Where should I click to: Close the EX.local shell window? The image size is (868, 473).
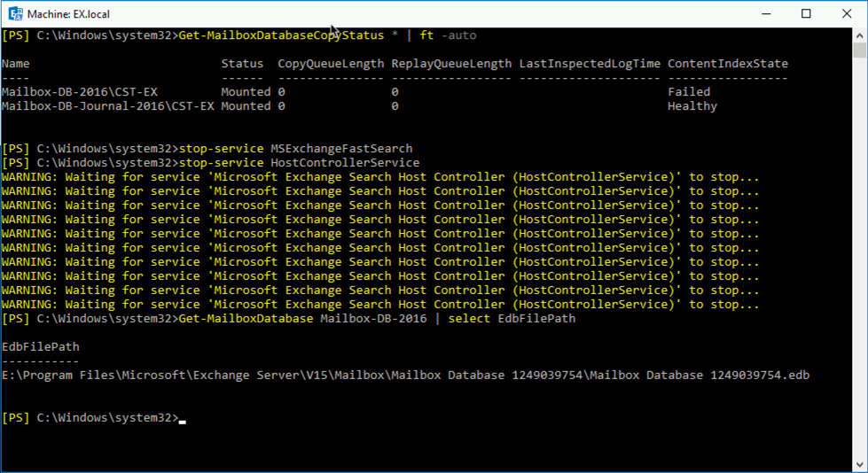click(847, 14)
